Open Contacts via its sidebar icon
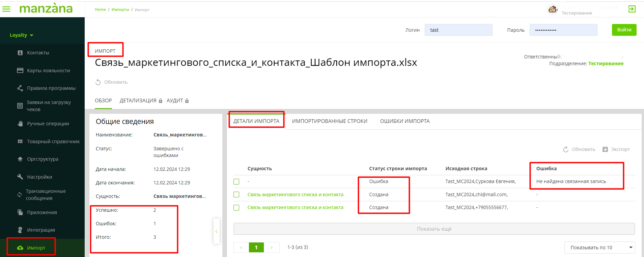The height and width of the screenshot is (257, 644). tap(20, 53)
